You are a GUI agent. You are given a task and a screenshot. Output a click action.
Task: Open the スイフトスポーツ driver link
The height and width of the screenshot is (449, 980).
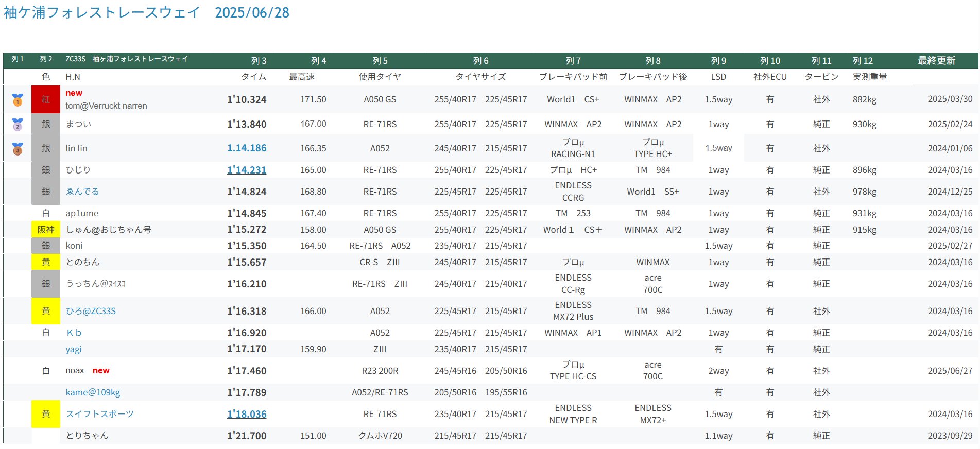point(99,414)
